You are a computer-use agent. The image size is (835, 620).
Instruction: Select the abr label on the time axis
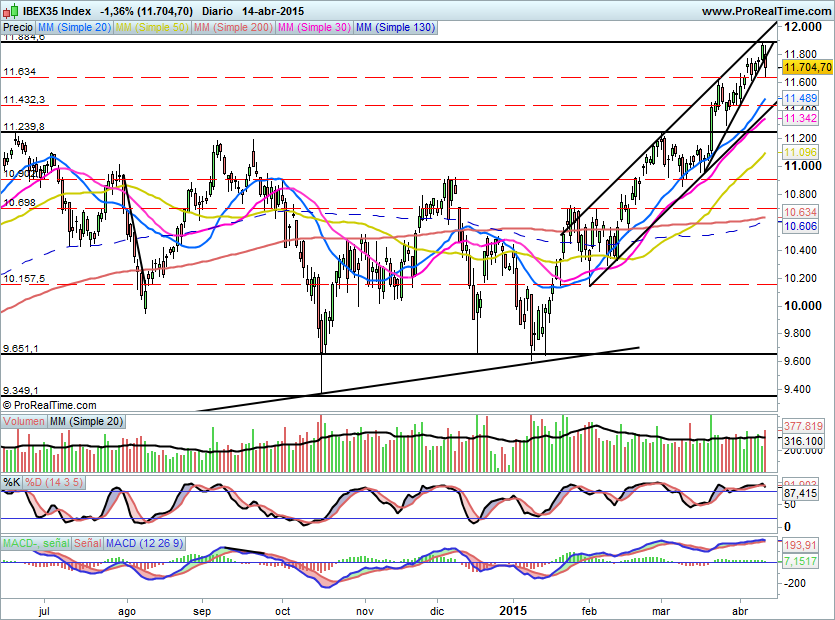coord(739,610)
